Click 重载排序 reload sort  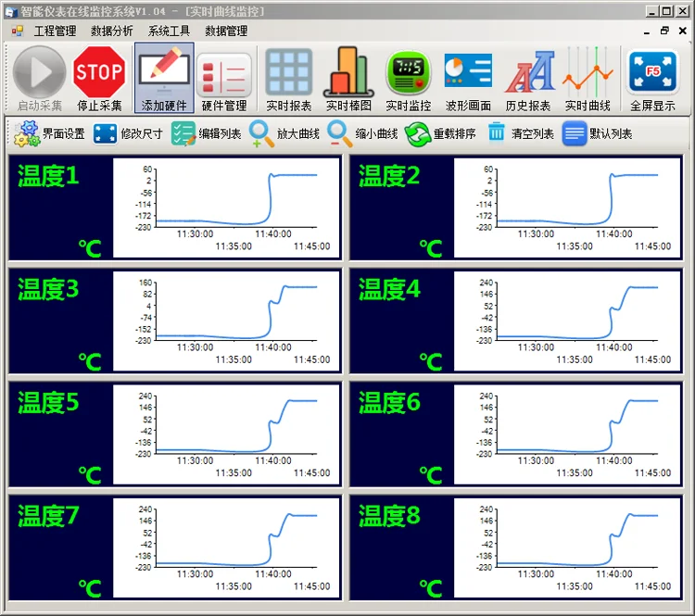[440, 133]
